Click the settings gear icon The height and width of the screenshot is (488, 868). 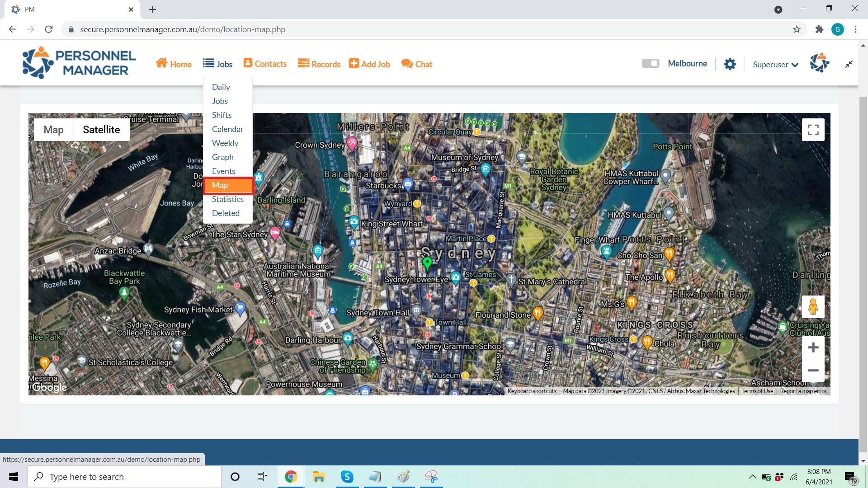pyautogui.click(x=730, y=64)
